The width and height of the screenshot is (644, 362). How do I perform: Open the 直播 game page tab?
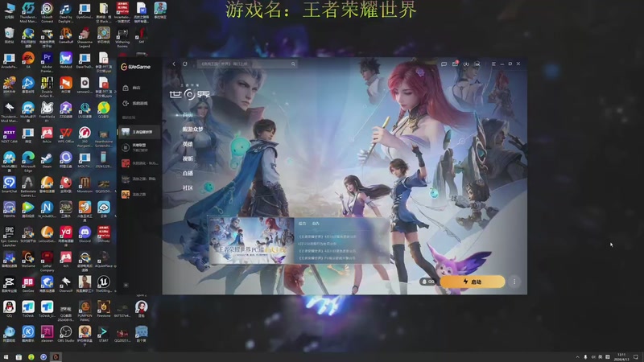(188, 173)
